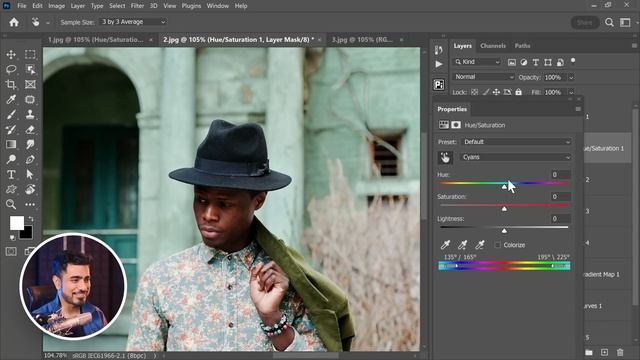Select the Brush tool
Screen dimensions: 640x360
point(11,115)
